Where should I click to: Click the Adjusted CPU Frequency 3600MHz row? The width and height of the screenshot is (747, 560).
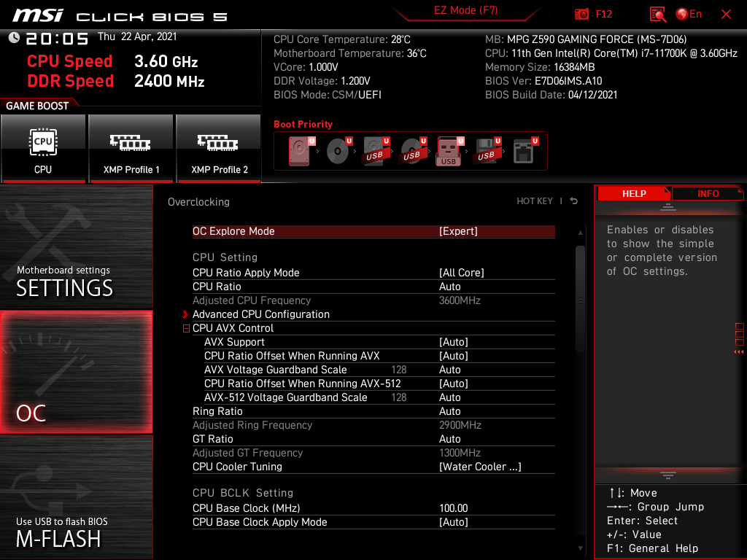pos(373,300)
